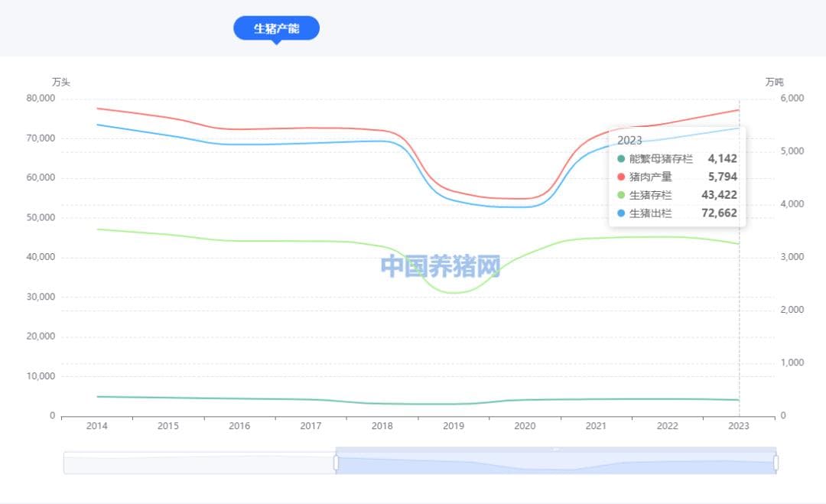Viewport: 826px width, 504px height.
Task: Click the blue dot beside 生猪出栏
Action: tap(621, 213)
